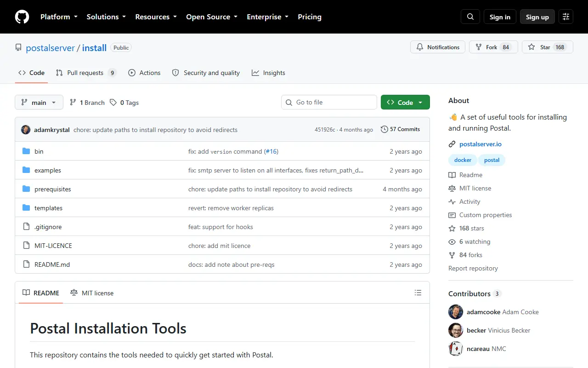Viewport: 588px width, 368px height.
Task: Click the postal topic tag
Action: click(492, 160)
